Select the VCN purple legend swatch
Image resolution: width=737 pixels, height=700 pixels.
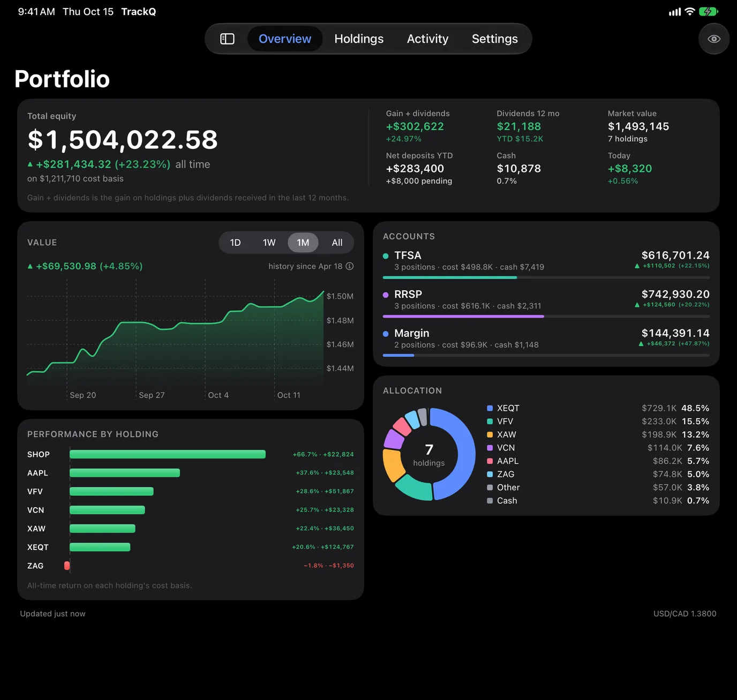(490, 448)
